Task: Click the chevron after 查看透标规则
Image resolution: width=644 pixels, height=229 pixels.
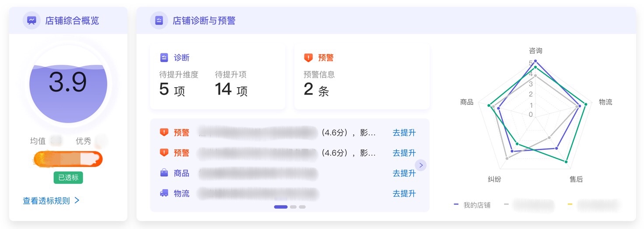Action: (77, 201)
